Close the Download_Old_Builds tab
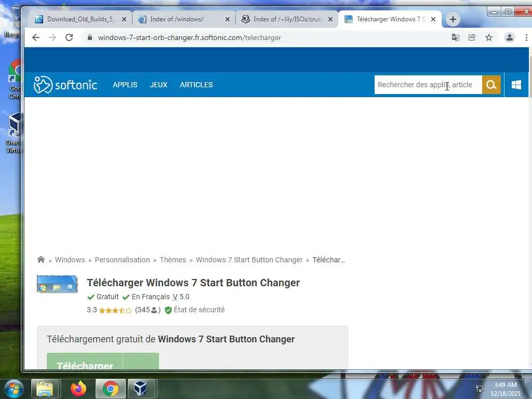This screenshot has height=399, width=532. (124, 19)
